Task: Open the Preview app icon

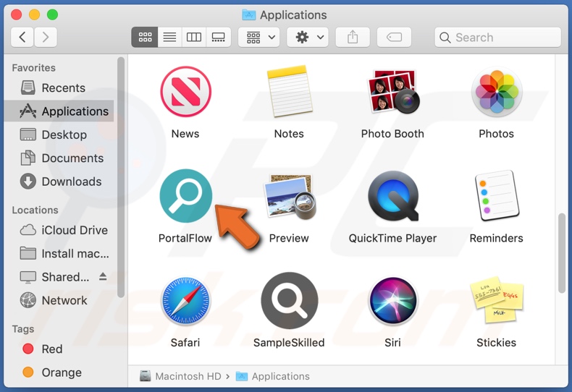Action: [x=290, y=197]
